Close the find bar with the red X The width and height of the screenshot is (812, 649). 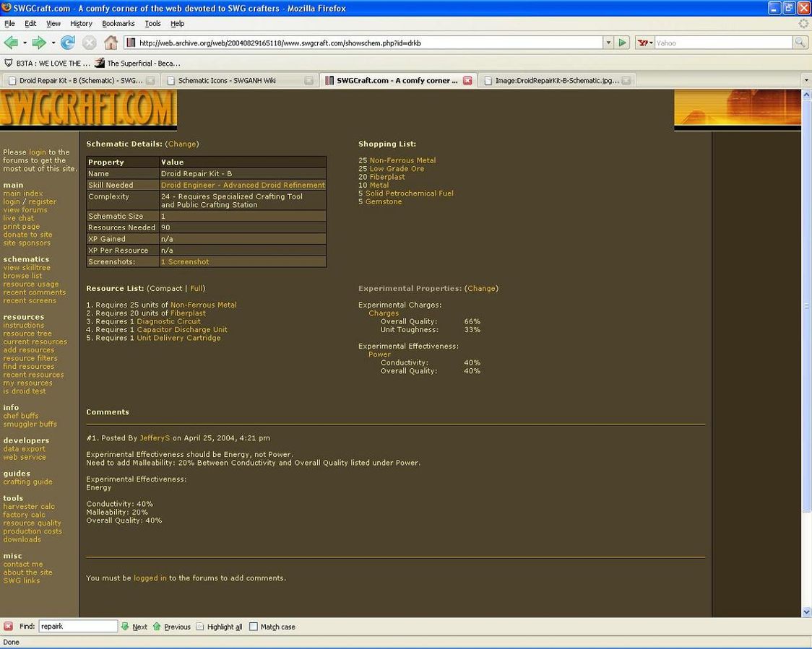pos(8,627)
